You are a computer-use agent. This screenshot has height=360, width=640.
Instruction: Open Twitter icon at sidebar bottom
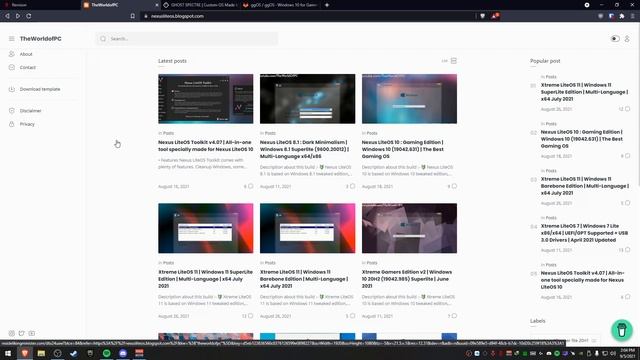click(x=22, y=333)
